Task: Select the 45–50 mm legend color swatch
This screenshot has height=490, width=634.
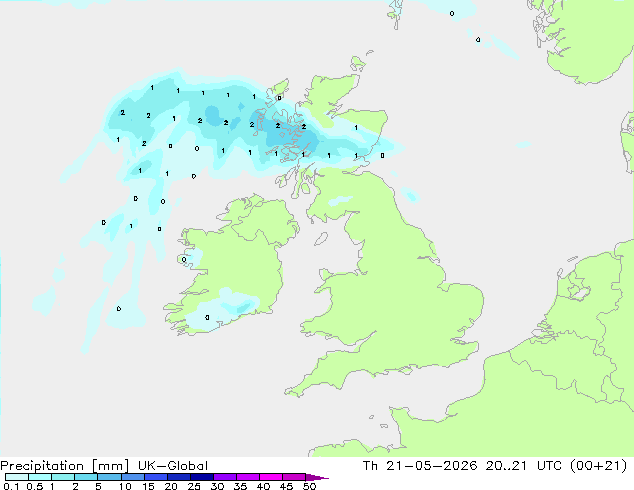Action: [294, 477]
